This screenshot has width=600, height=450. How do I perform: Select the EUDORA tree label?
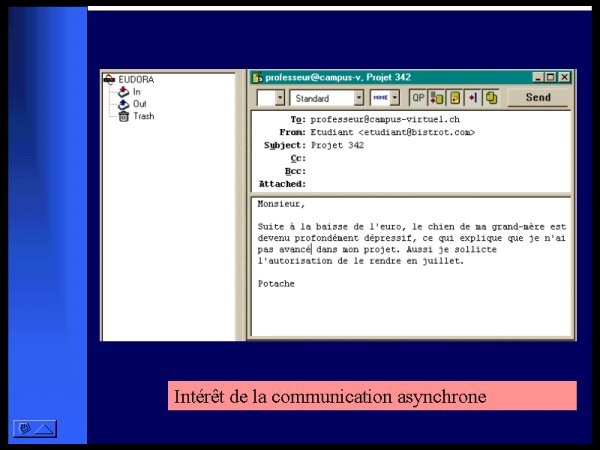(x=136, y=80)
